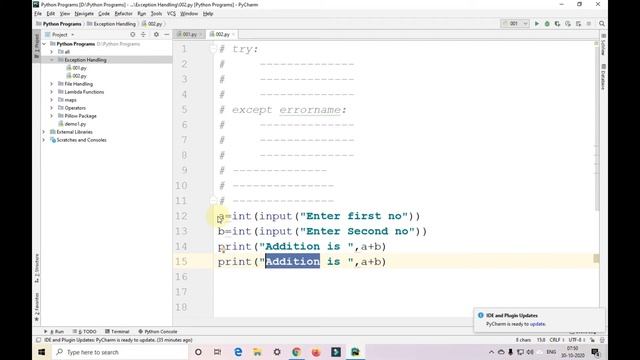Click the Type here to search box
The width and height of the screenshot is (640, 360).
click(119, 352)
